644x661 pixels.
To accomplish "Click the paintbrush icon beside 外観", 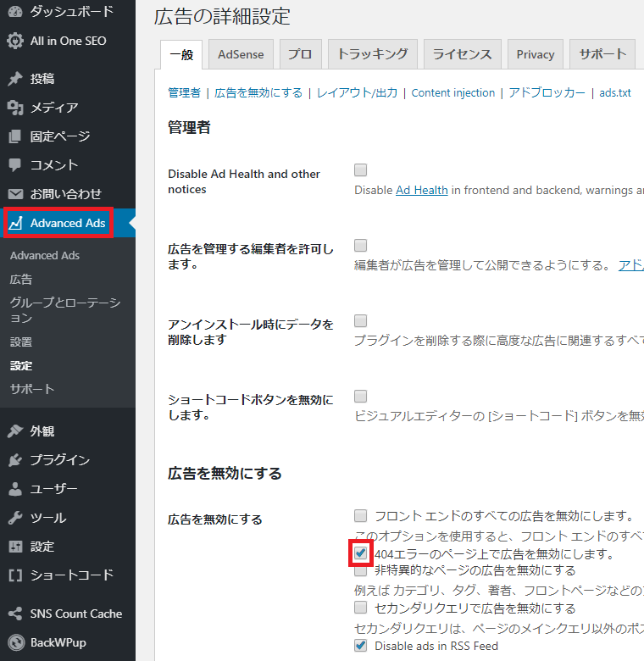I will [x=15, y=430].
